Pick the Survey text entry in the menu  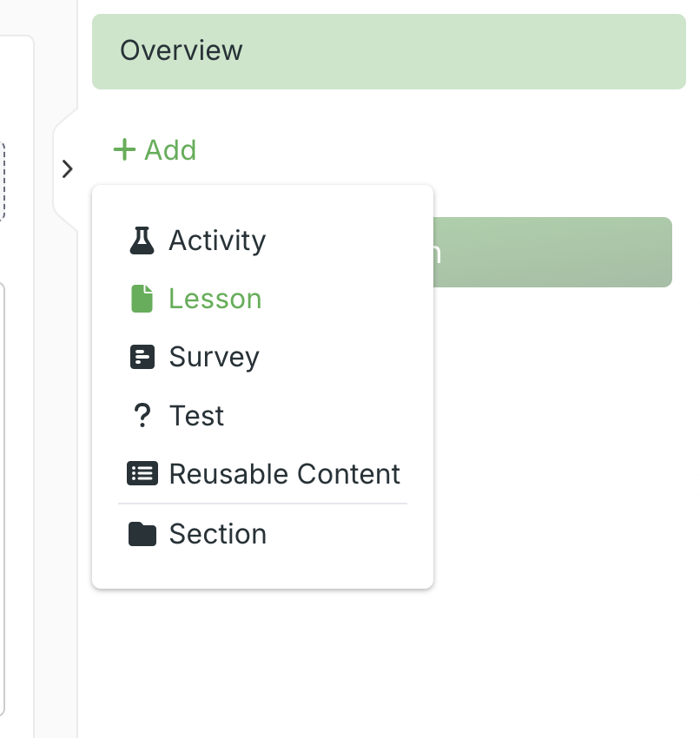point(214,357)
